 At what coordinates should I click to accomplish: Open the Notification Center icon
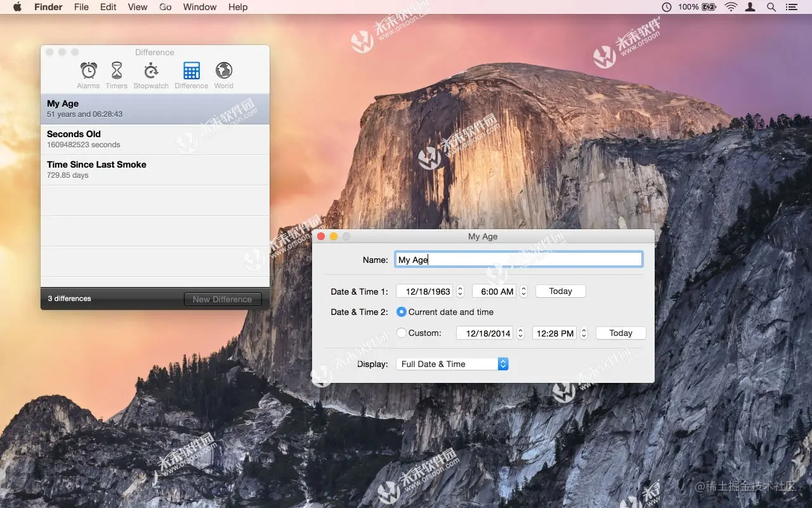(791, 7)
